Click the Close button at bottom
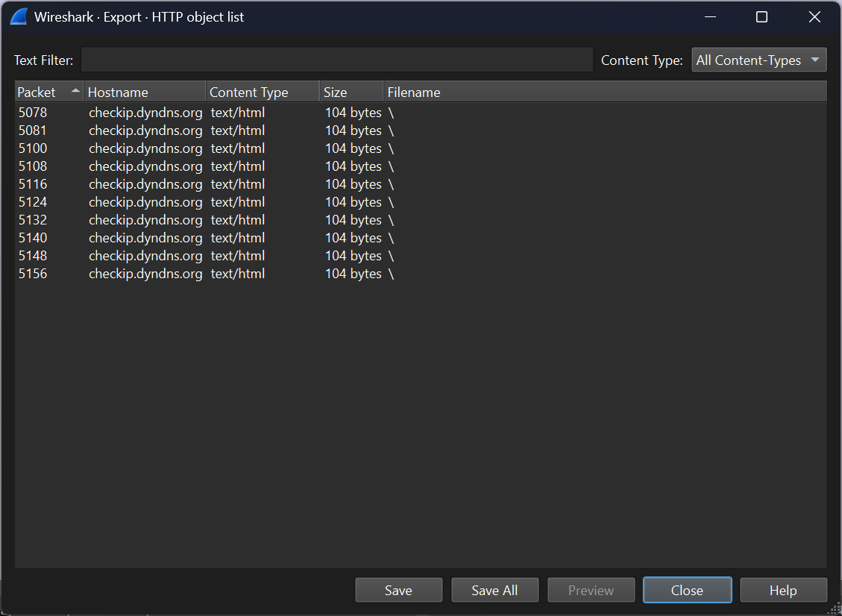Screen dimensions: 842x616 click(687, 590)
